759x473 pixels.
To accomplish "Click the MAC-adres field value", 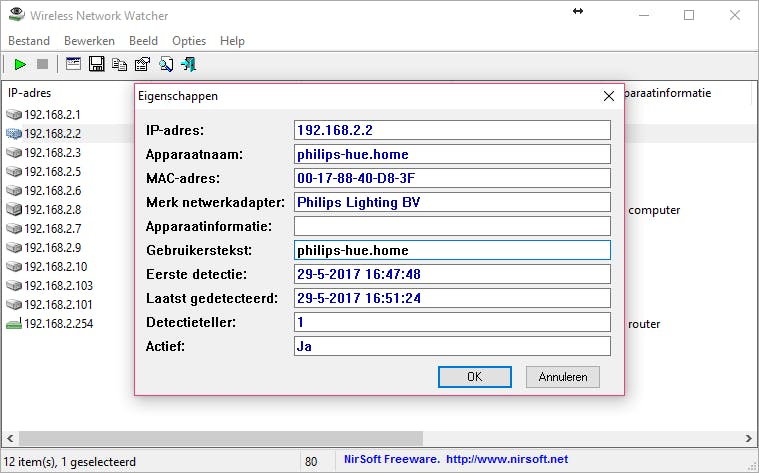I will 452,178.
